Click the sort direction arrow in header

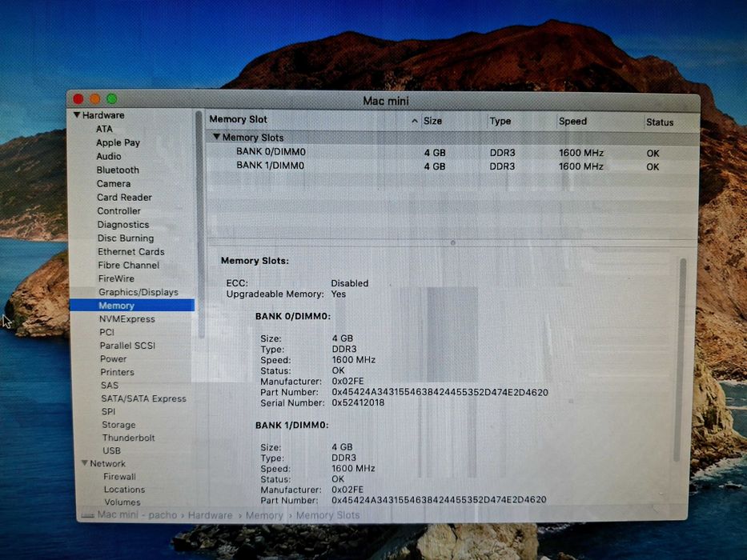[415, 121]
